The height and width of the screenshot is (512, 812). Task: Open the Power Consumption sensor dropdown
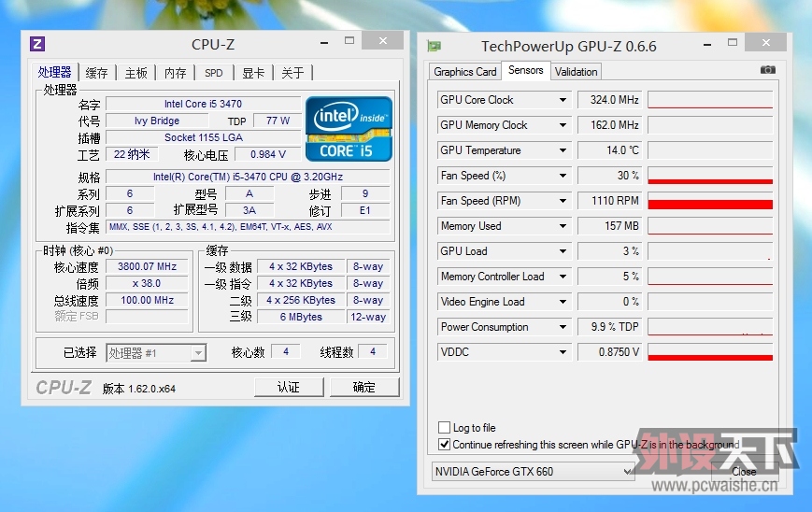coord(563,327)
